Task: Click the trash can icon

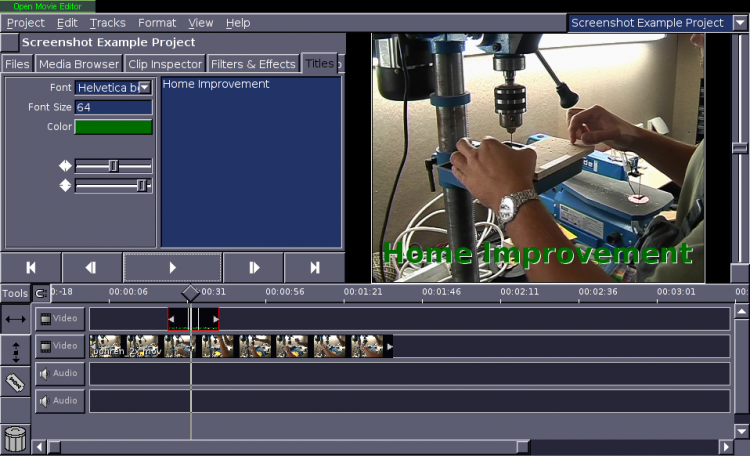Action: [x=15, y=439]
